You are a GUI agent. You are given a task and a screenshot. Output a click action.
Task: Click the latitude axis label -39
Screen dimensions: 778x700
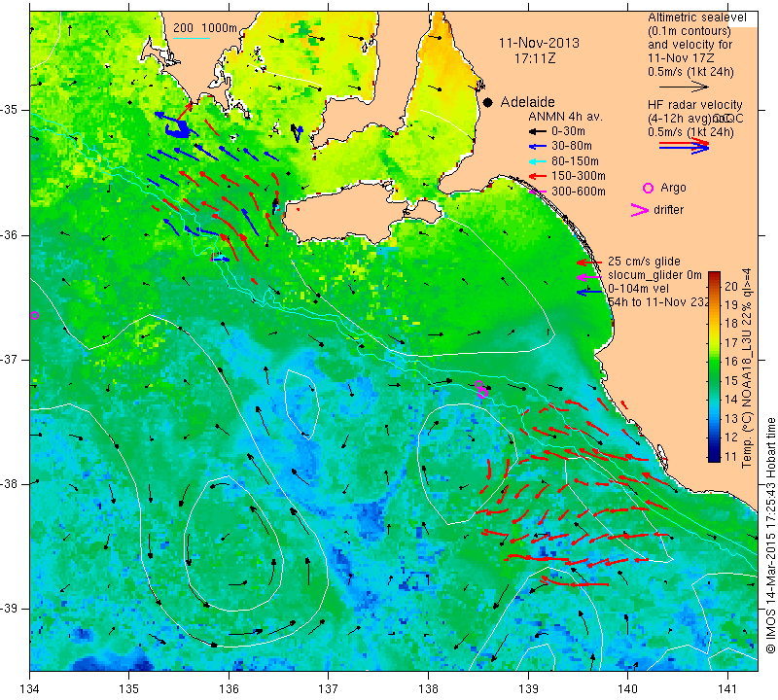[10, 609]
